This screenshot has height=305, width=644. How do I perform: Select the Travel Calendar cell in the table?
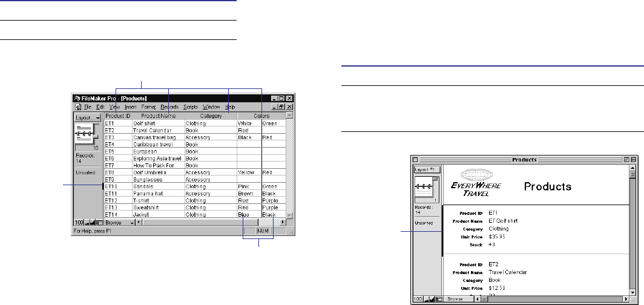point(159,131)
